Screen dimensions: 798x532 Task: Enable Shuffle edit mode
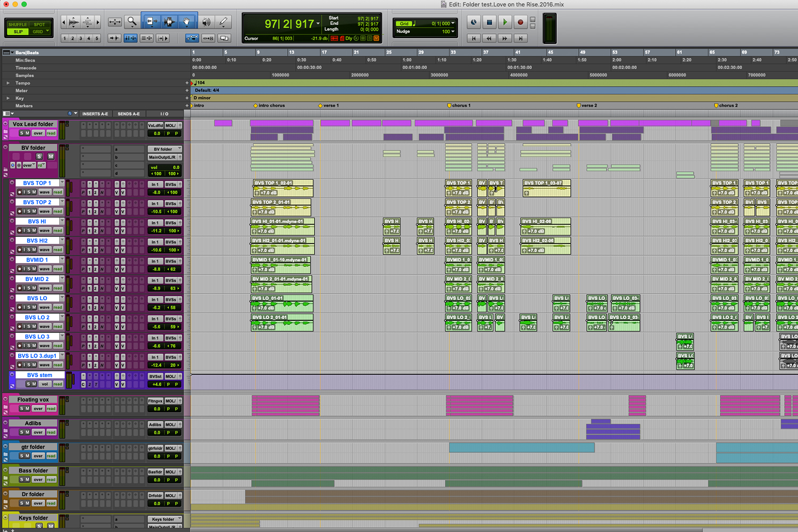coord(18,24)
